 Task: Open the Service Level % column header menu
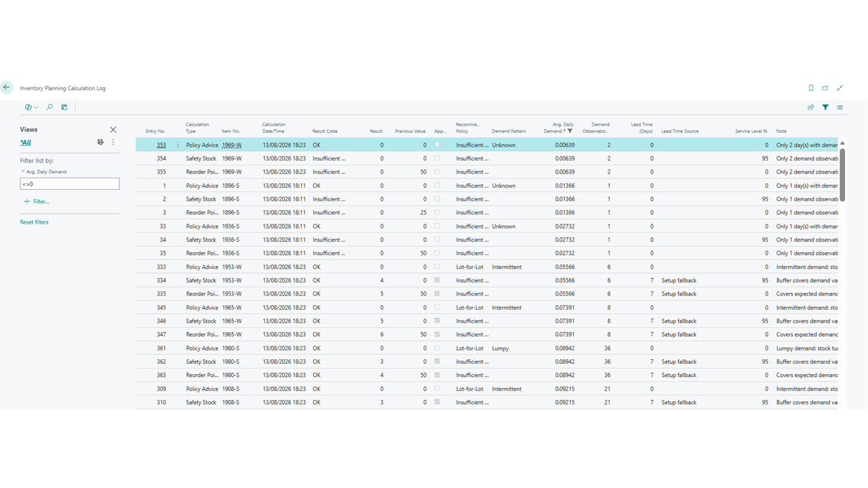coord(751,131)
